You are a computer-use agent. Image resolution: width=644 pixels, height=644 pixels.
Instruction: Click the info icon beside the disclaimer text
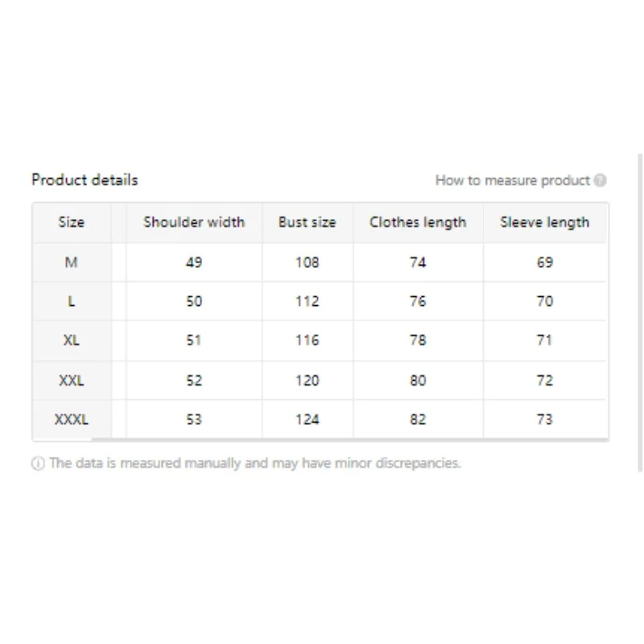pyautogui.click(x=38, y=463)
